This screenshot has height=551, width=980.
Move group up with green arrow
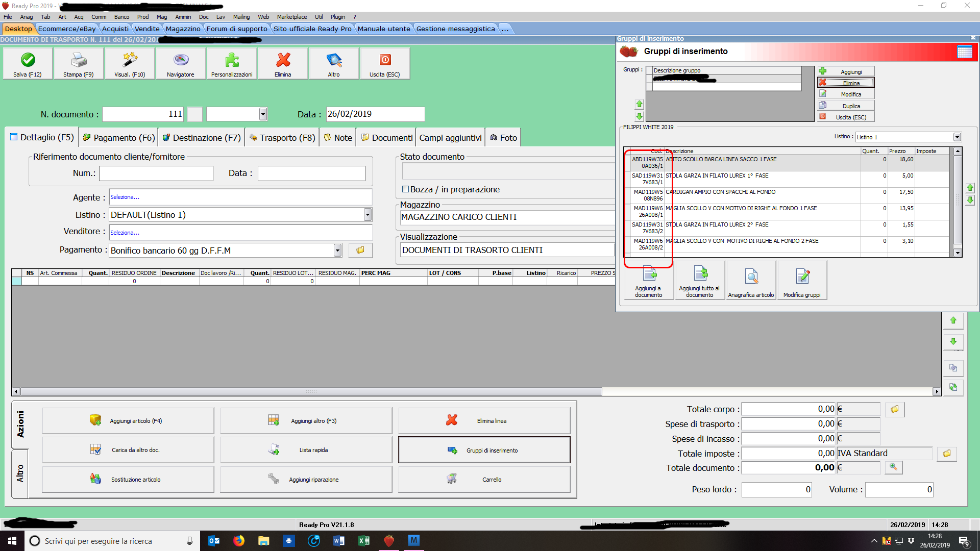[639, 104]
